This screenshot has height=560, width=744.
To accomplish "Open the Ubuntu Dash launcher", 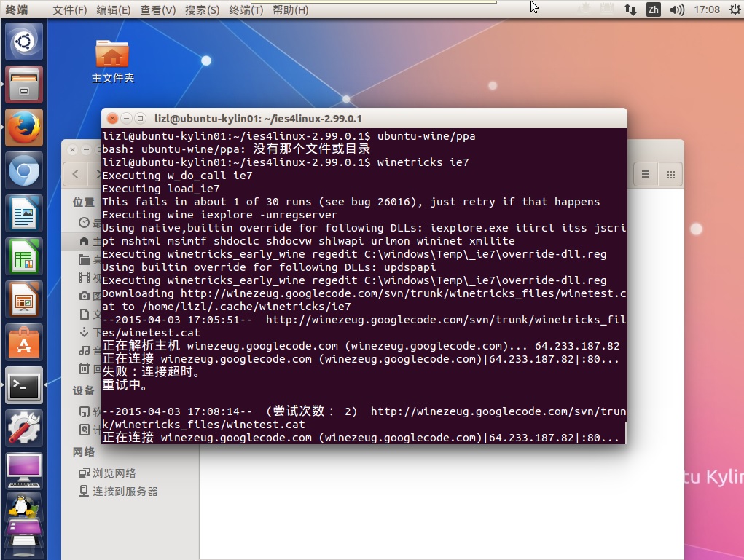I will coord(24,42).
